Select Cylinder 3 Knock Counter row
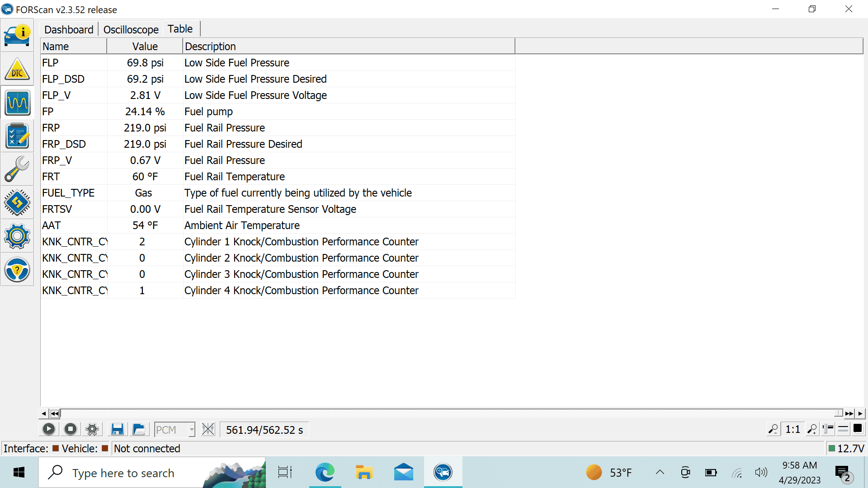The width and height of the screenshot is (868, 488). pos(278,274)
